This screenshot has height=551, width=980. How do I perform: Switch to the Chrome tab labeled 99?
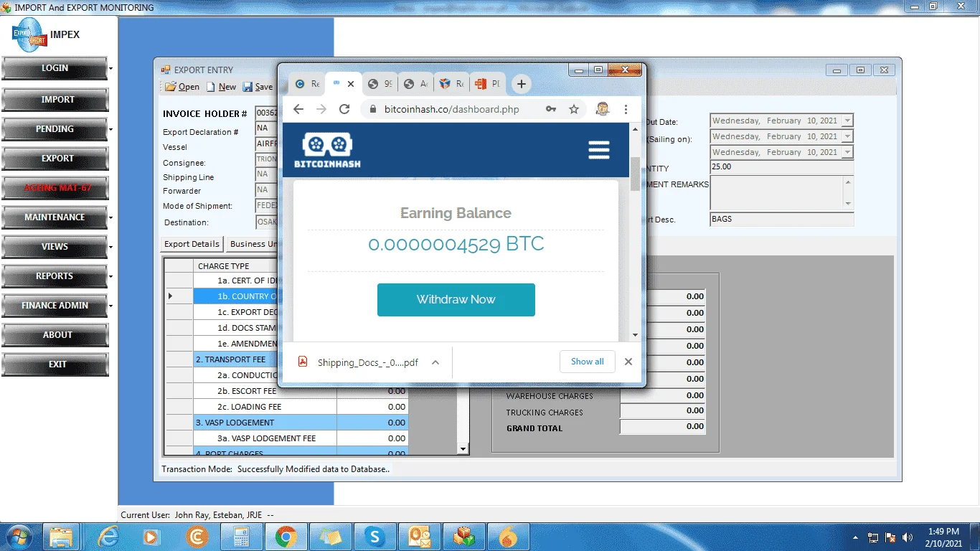[x=380, y=84]
